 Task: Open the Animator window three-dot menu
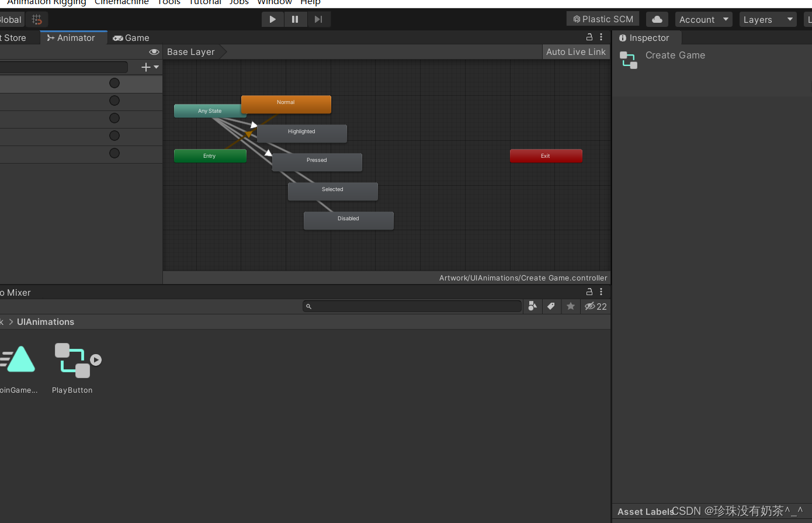(601, 37)
